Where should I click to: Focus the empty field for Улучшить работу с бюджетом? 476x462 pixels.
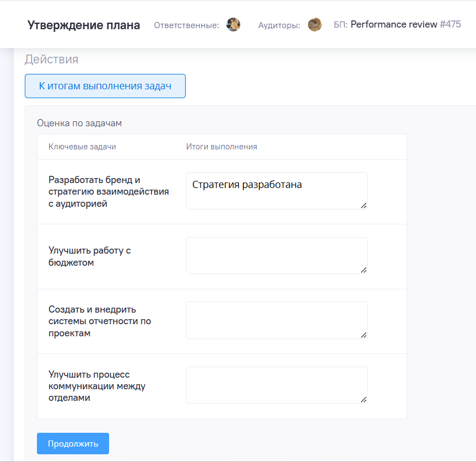pos(277,255)
